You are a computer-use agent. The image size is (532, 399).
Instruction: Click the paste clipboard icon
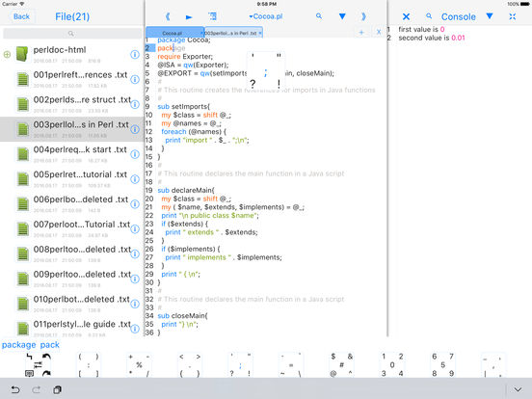pos(57,389)
